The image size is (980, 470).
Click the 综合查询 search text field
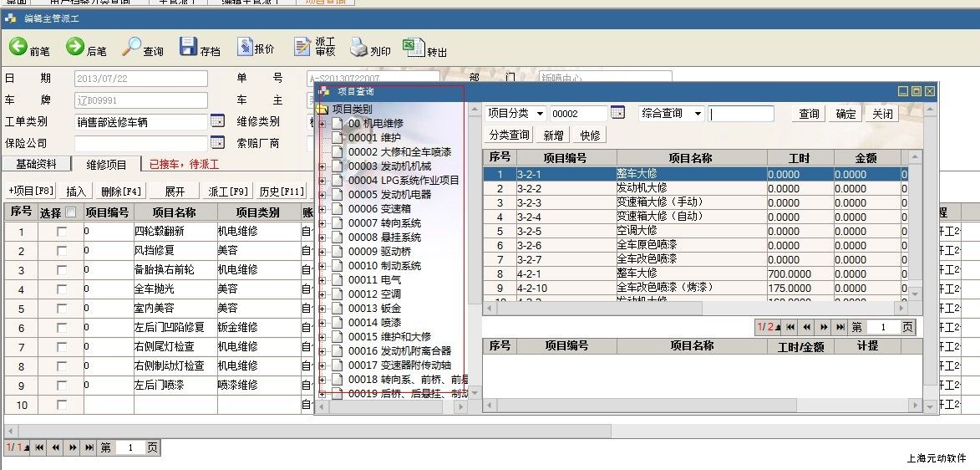coord(741,114)
